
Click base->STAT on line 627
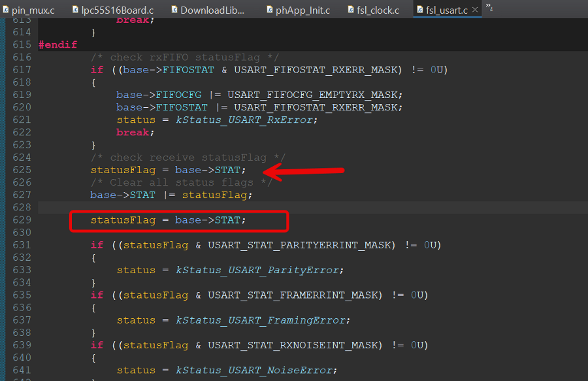click(123, 195)
